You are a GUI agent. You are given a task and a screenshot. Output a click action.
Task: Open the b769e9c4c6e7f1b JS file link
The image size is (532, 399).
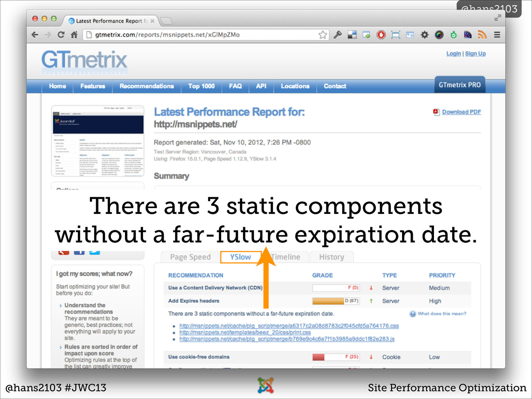287,339
